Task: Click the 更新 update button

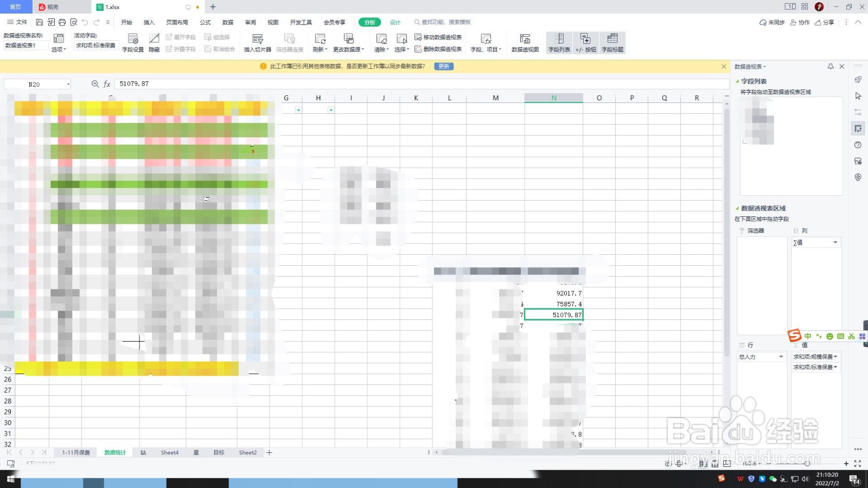Action: (x=444, y=66)
